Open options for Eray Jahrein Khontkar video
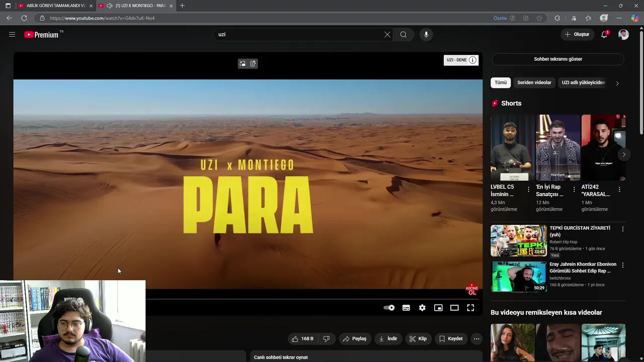 pos(622,265)
